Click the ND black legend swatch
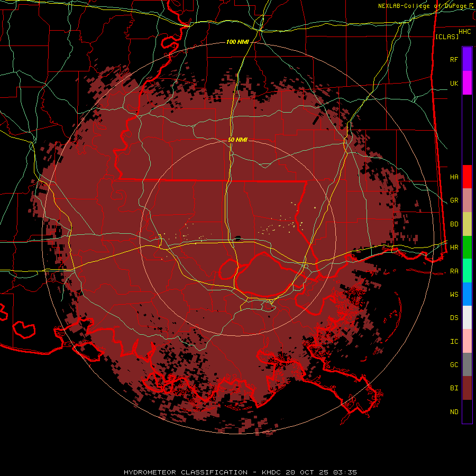 tap(467, 411)
